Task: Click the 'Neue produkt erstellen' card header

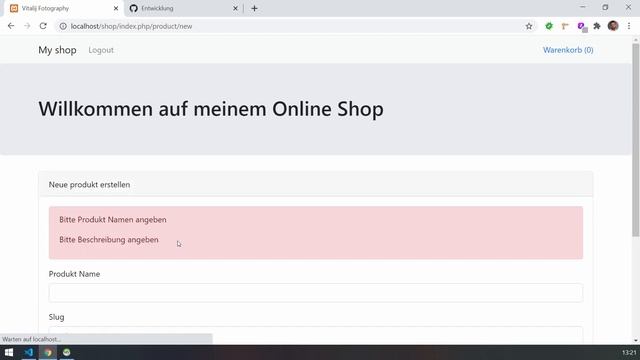Action: point(316,184)
